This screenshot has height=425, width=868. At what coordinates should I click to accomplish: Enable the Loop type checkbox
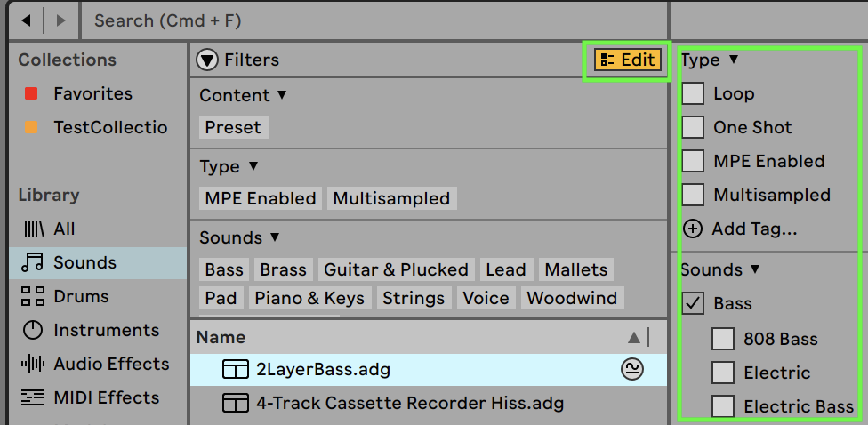[x=694, y=93]
